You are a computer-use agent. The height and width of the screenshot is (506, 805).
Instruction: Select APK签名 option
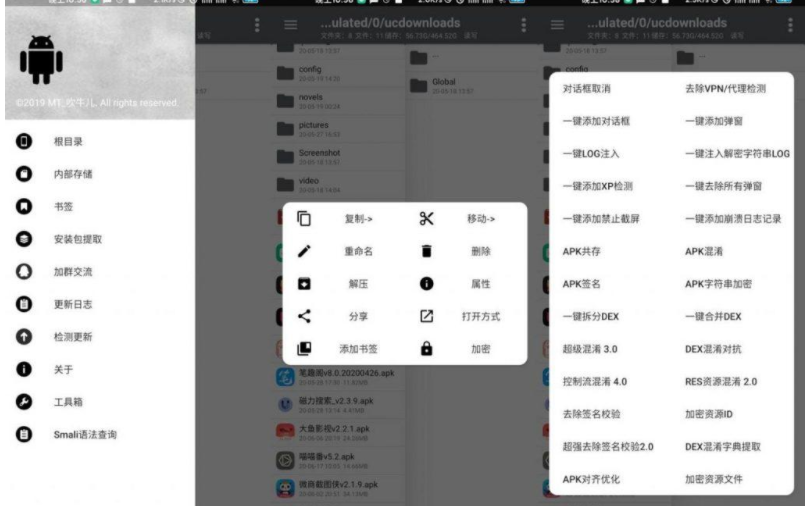[x=581, y=284]
